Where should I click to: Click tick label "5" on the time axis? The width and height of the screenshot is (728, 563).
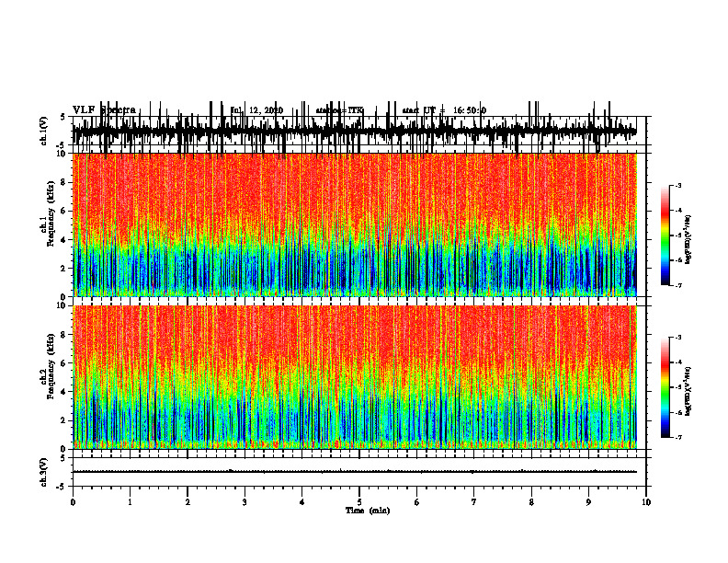359,502
